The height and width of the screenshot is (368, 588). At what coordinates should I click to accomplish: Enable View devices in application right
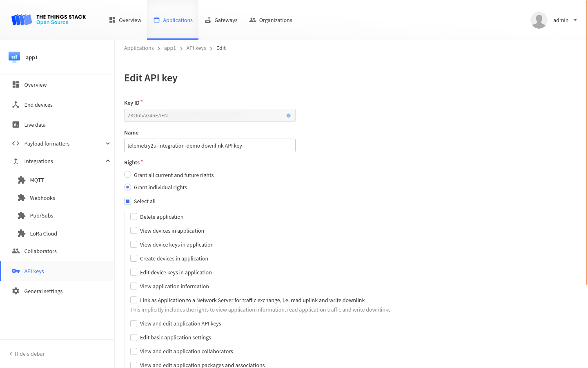tap(134, 230)
